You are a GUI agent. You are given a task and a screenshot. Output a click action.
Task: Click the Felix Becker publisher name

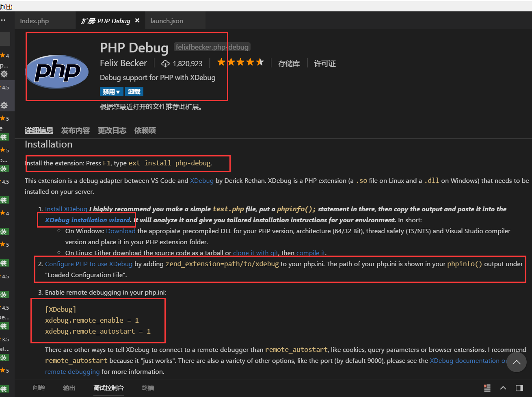(x=123, y=63)
